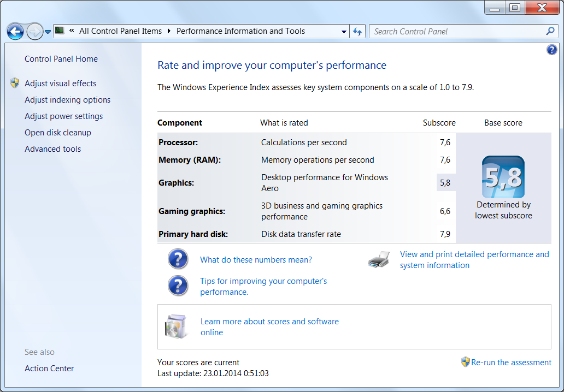Click the 5,8 base score badge

(503, 177)
